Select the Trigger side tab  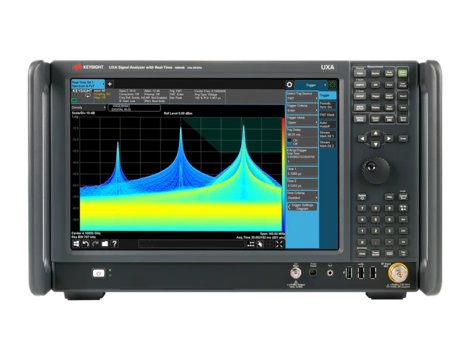coord(327,96)
